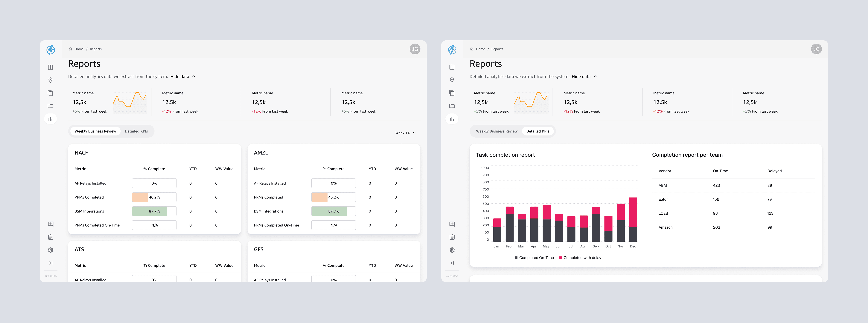The height and width of the screenshot is (323, 868).
Task: Click Home breadcrumb link on the Weekly Review screen
Action: click(x=79, y=49)
